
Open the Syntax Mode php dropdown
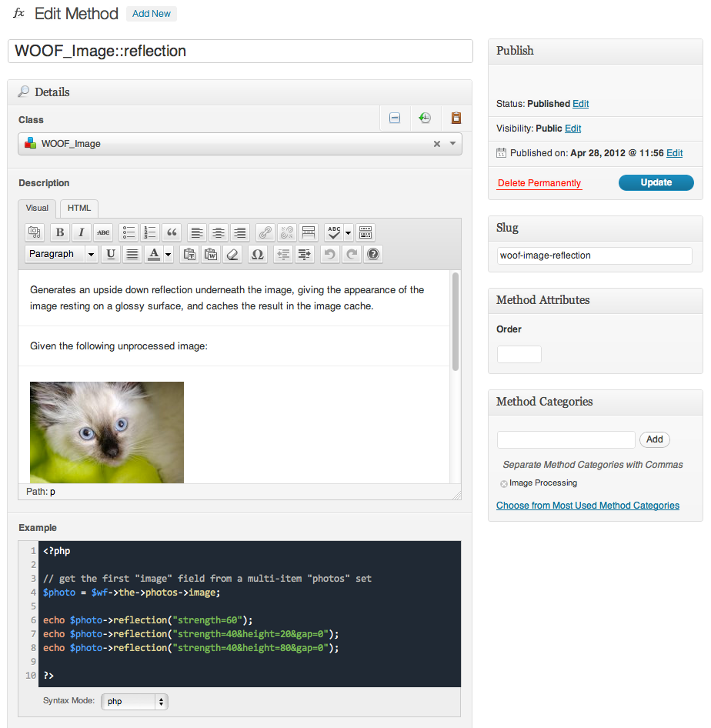coord(134,702)
